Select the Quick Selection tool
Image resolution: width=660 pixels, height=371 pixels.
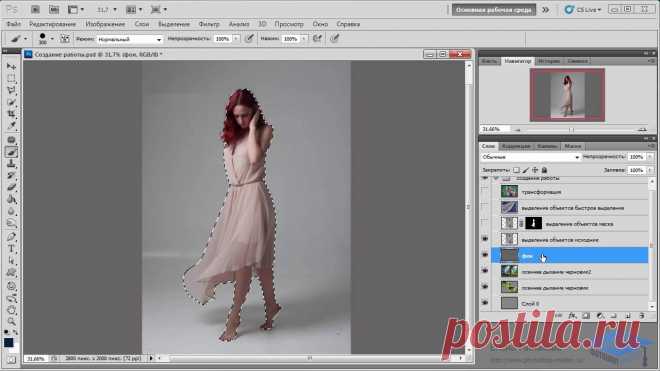tap(11, 102)
